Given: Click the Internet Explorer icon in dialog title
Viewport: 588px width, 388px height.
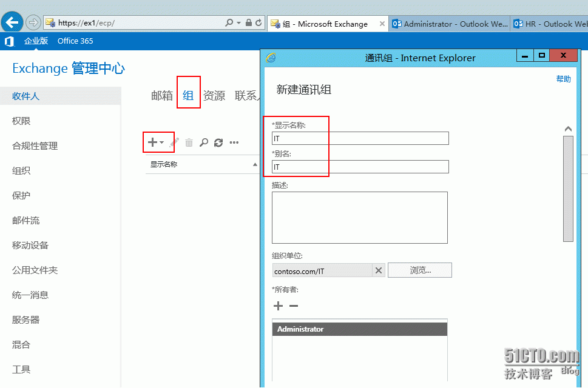Looking at the screenshot, I should [x=271, y=58].
